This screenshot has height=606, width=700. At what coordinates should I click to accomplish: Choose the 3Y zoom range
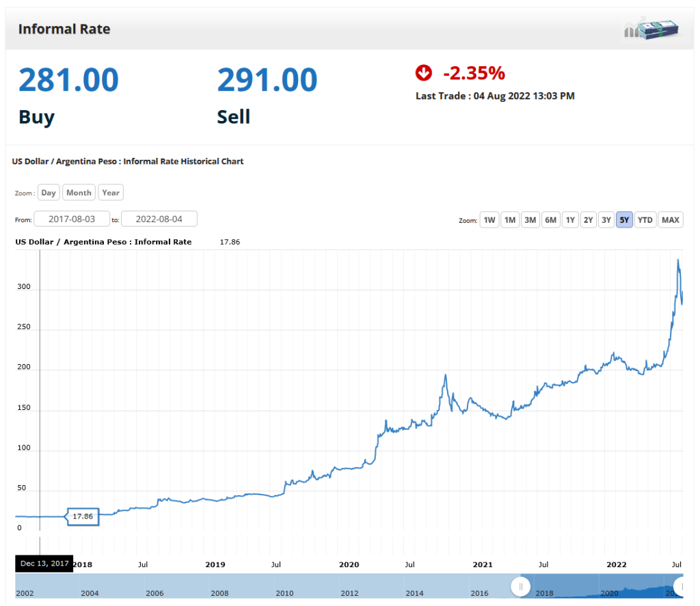point(606,220)
